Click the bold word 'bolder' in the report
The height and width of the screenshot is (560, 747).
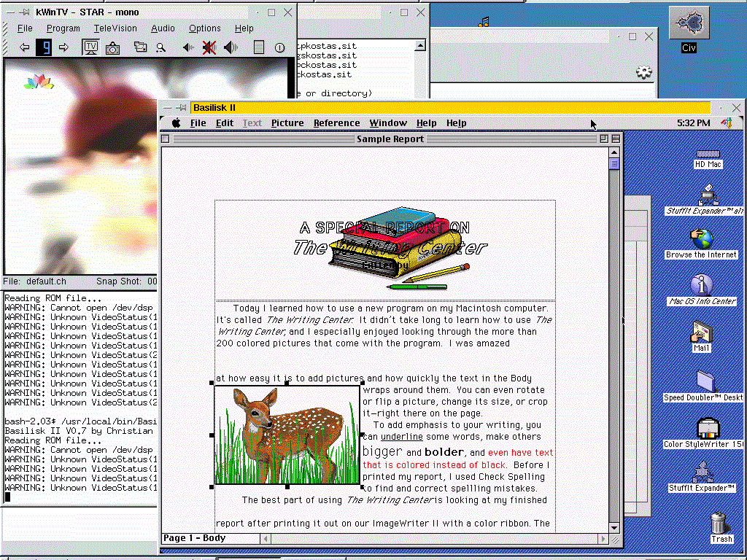(x=444, y=452)
